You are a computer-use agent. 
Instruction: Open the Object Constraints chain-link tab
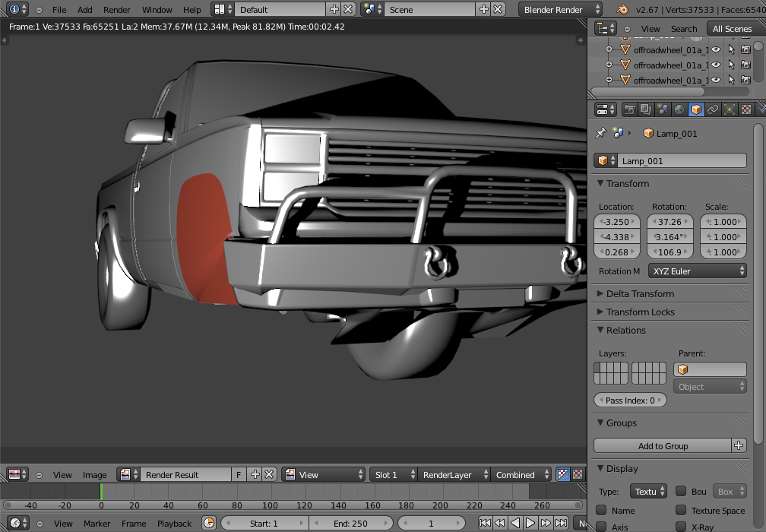point(713,110)
